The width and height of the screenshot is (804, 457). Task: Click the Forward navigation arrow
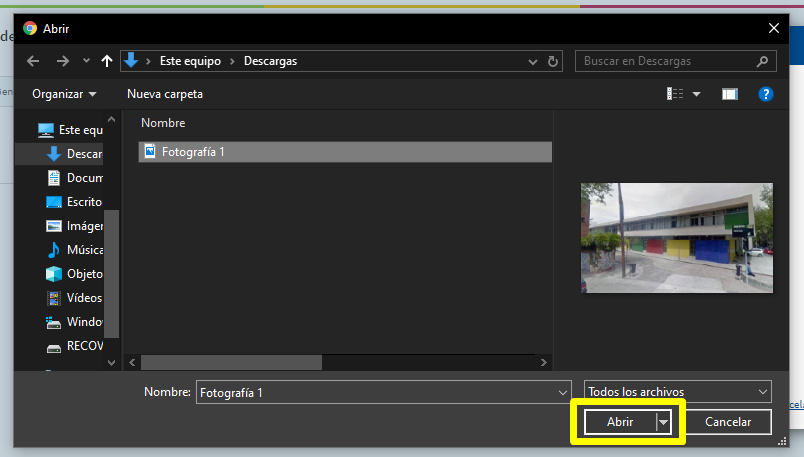click(62, 61)
